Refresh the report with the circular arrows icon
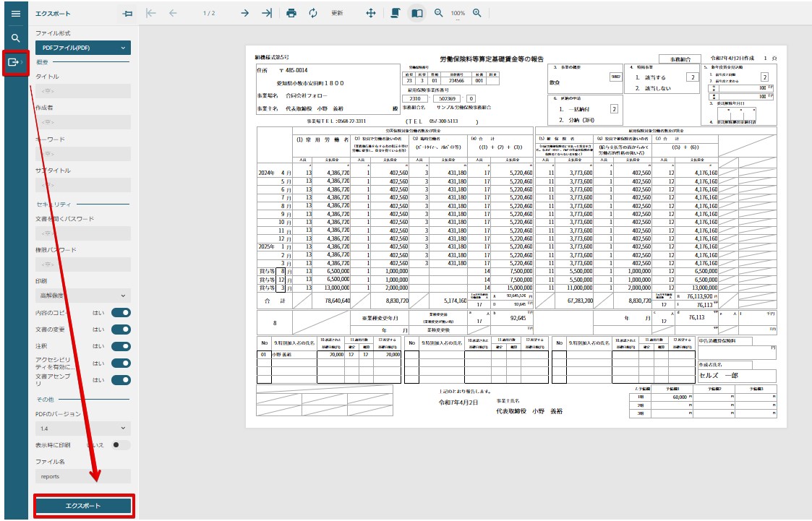Screen dimensions: 812x521 coord(313,14)
